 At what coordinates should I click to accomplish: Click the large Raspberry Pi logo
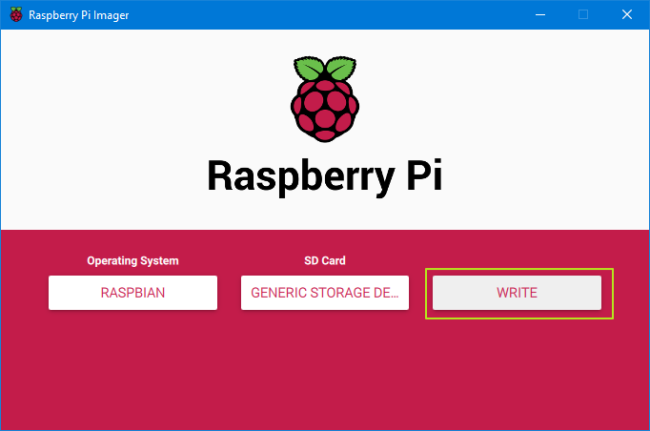coord(325,99)
